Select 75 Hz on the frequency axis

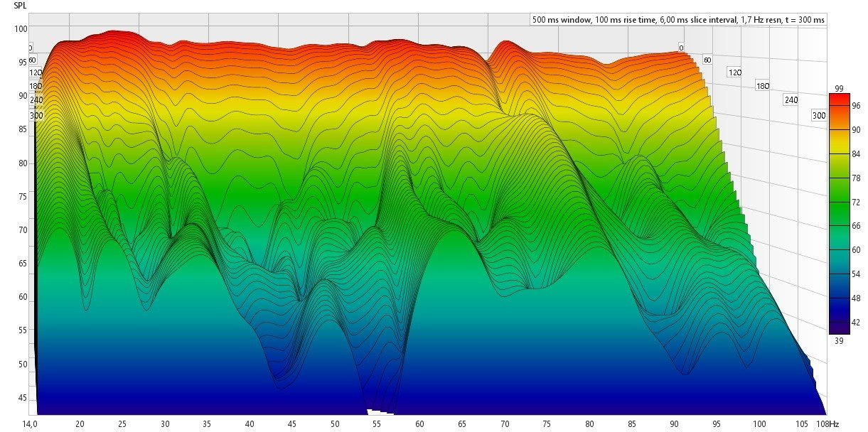547,424
